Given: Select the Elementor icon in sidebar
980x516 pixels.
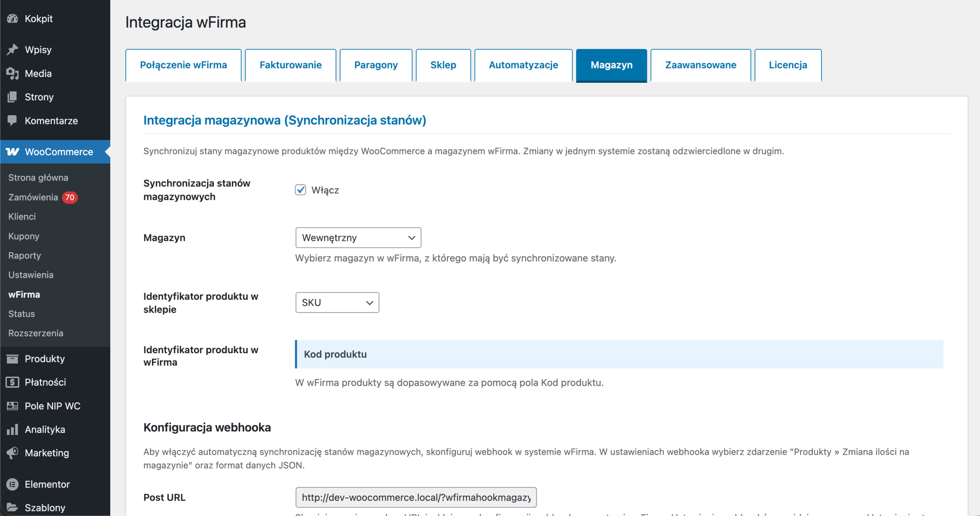Looking at the screenshot, I should pyautogui.click(x=13, y=484).
